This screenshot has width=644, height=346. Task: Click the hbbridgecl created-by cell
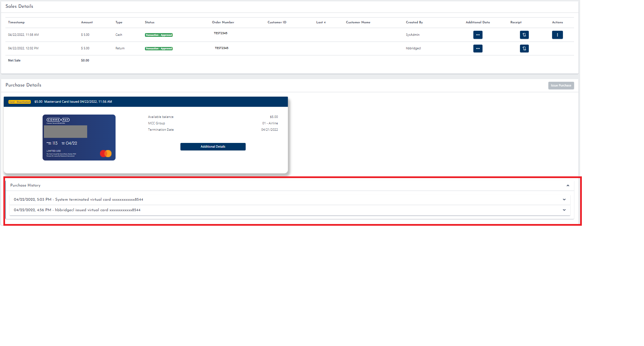pyautogui.click(x=413, y=48)
